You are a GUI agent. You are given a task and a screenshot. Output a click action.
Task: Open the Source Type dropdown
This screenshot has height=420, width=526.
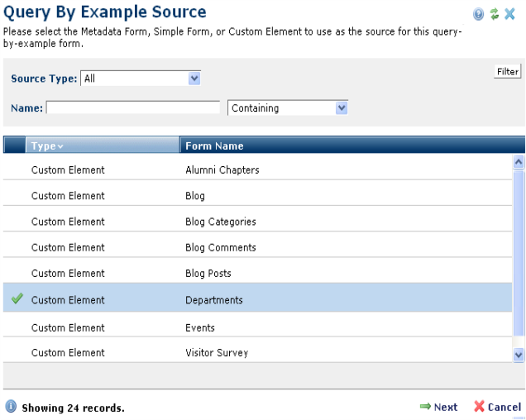pyautogui.click(x=194, y=79)
